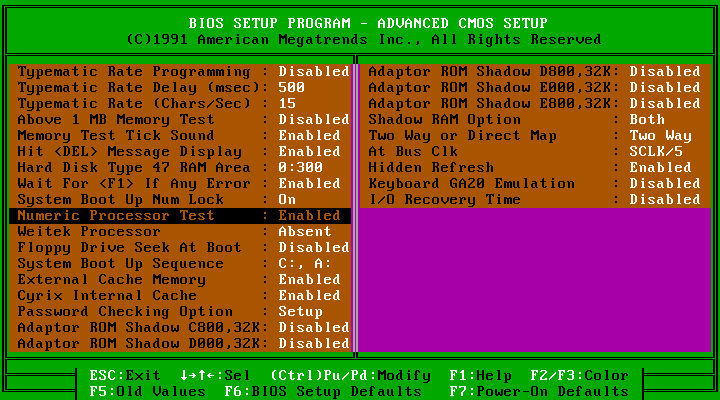Toggle Memory Test Tick Sound Enabled value
The image size is (720, 400).
coord(309,136)
